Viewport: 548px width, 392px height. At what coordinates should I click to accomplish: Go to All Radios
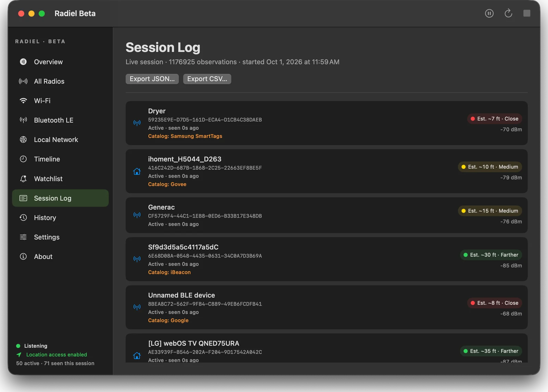click(x=60, y=81)
